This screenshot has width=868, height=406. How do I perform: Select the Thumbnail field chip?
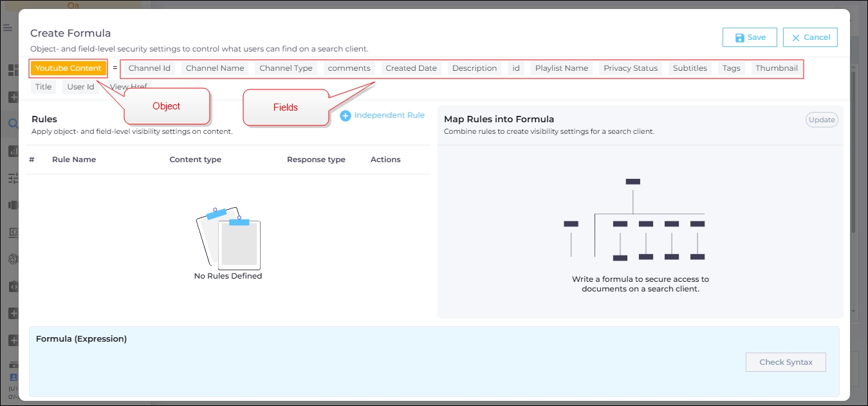pos(777,68)
